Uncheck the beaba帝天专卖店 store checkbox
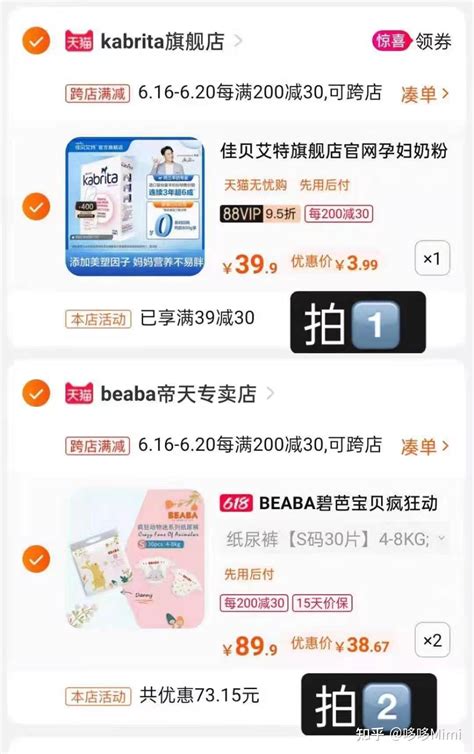Viewport: 474px width, 754px height. point(36,393)
